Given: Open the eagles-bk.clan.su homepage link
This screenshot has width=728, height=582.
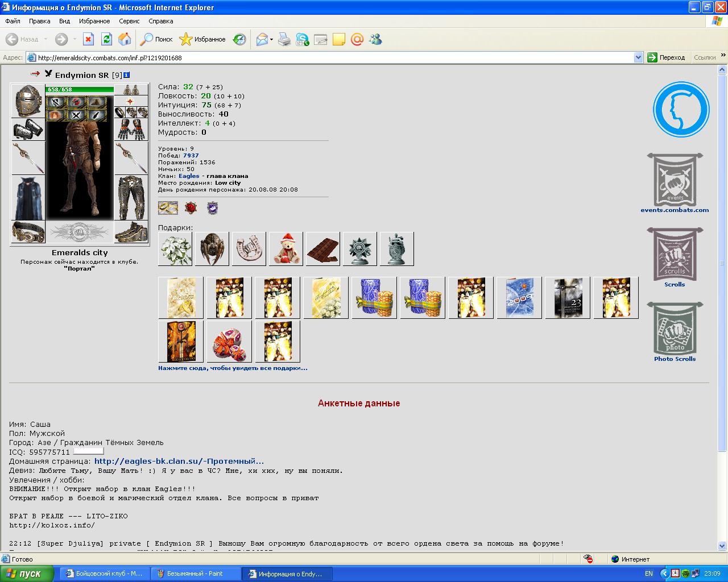Looking at the screenshot, I should pyautogui.click(x=179, y=462).
